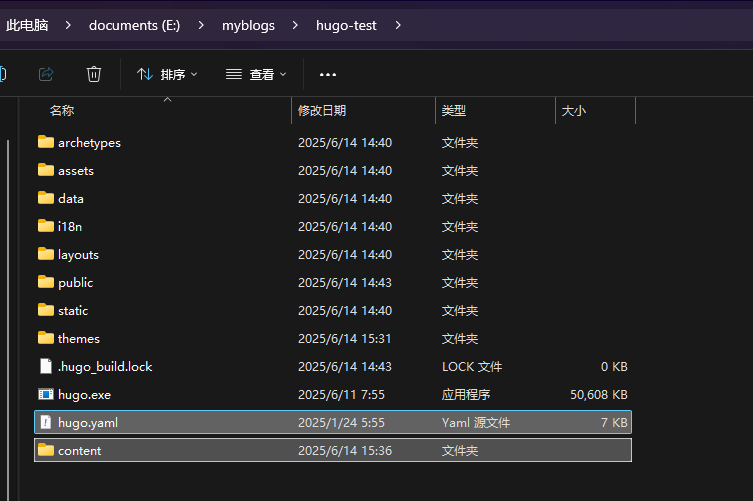Click the navigation pane scrollbar
753x501 pixels.
[x=8, y=319]
